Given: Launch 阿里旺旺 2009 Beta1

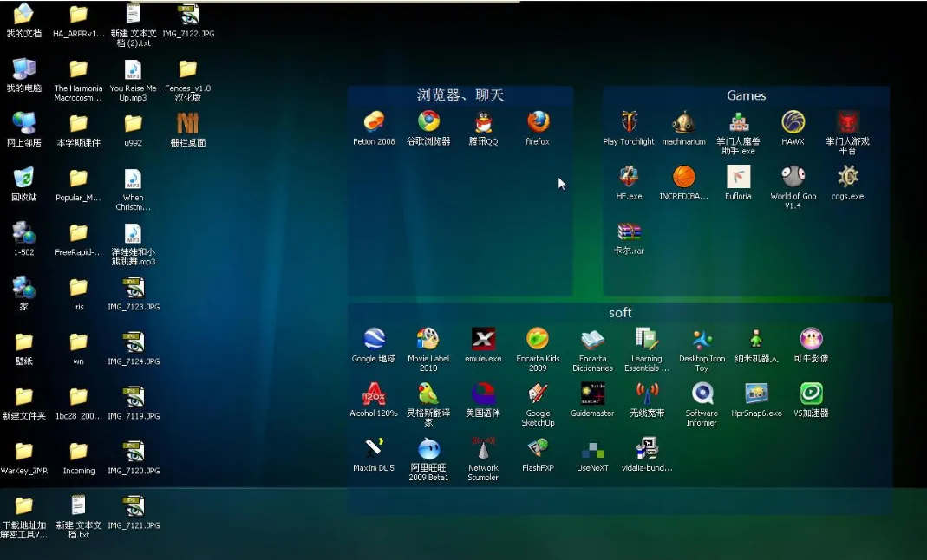Looking at the screenshot, I should click(428, 448).
